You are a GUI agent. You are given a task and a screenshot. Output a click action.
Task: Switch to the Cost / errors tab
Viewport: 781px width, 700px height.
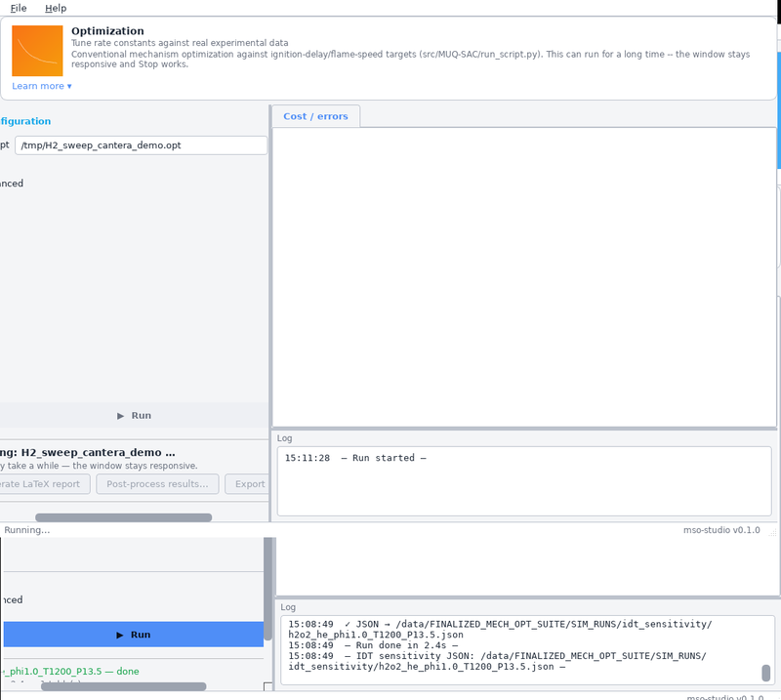tap(315, 116)
